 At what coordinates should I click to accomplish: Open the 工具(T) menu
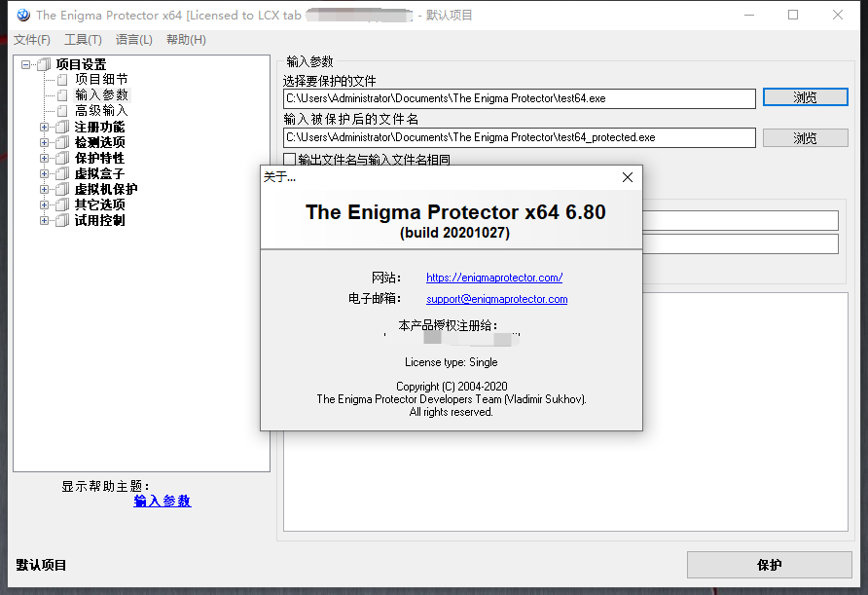click(83, 40)
